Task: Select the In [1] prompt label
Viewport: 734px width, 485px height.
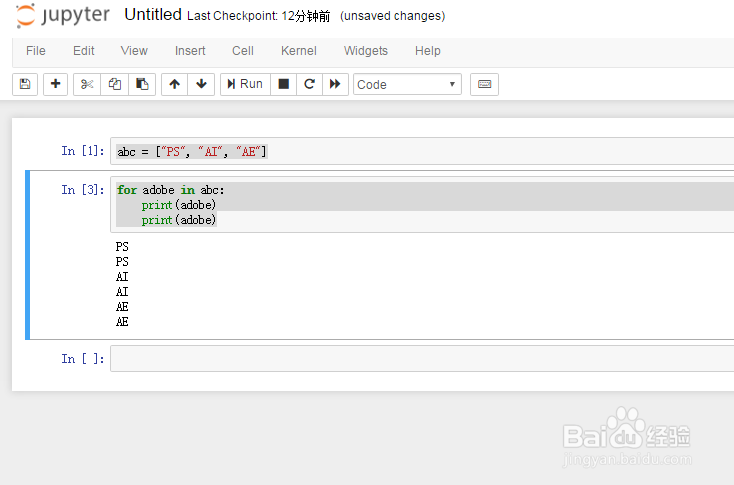Action: pyautogui.click(x=83, y=151)
